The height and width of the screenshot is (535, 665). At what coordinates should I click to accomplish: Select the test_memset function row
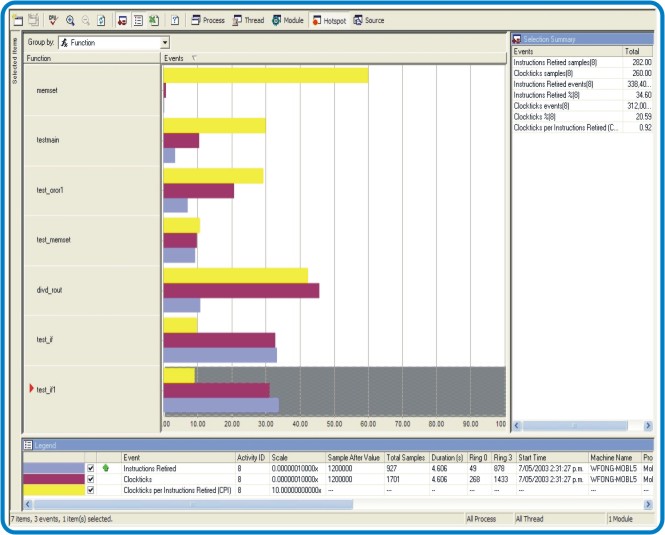(x=92, y=240)
